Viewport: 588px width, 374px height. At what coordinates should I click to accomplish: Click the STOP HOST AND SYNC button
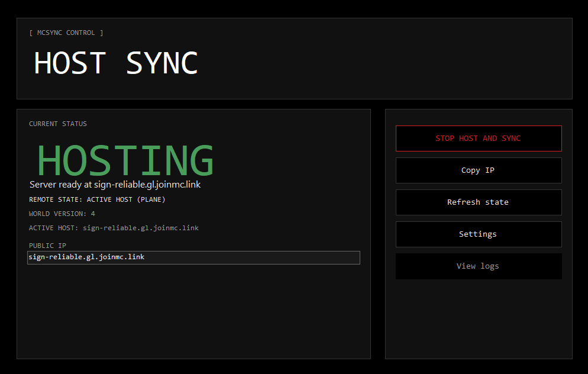point(478,138)
